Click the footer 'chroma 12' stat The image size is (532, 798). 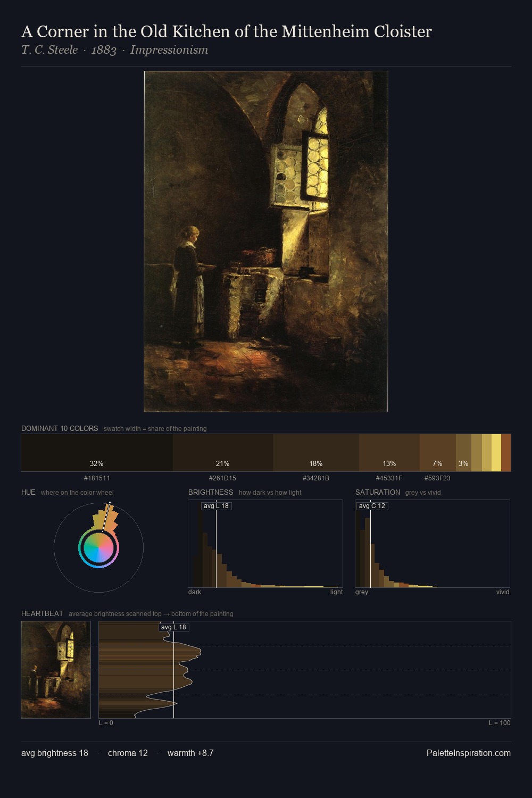pos(128,753)
